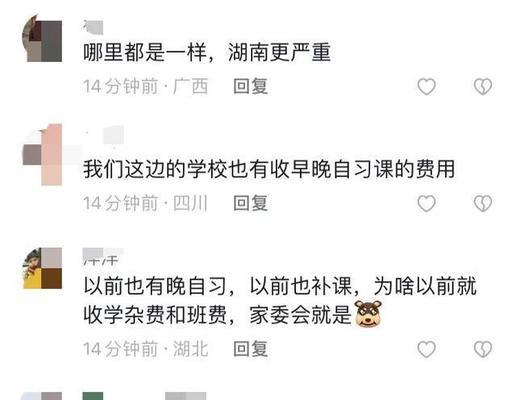
Task: Like the Sichuan comment about self-study fees
Action: tap(426, 203)
